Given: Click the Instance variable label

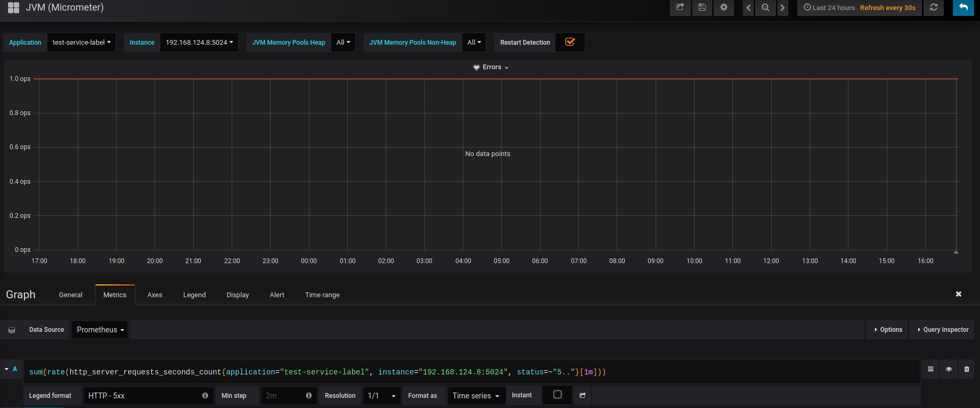Looking at the screenshot, I should coord(142,43).
